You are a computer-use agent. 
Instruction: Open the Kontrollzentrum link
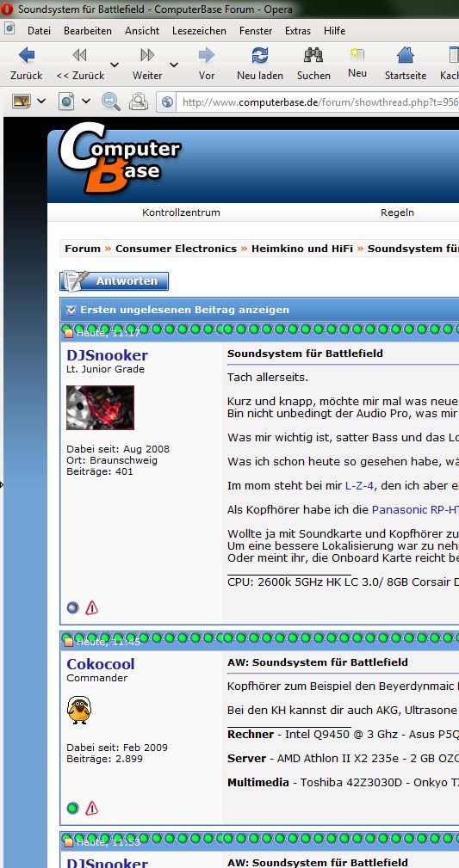coord(181,212)
